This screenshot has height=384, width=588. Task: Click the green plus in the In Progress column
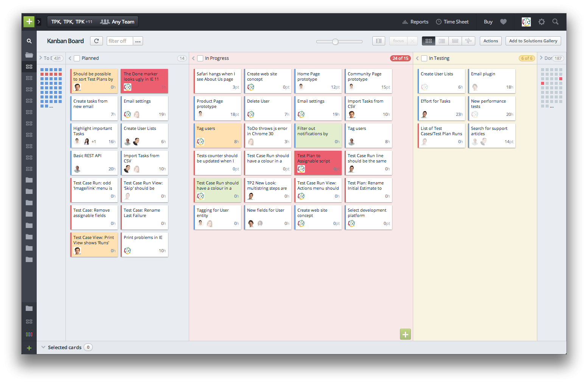405,334
